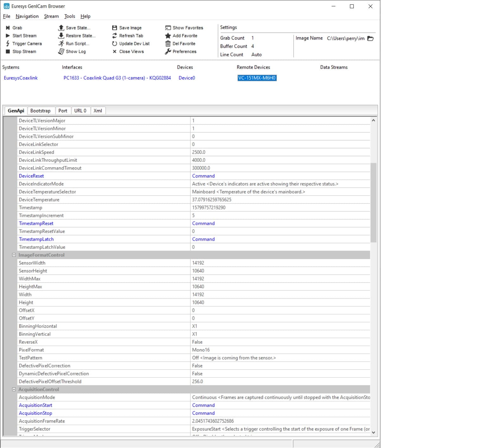486x448 pixels.
Task: Switch to the Port tab
Action: [63, 111]
